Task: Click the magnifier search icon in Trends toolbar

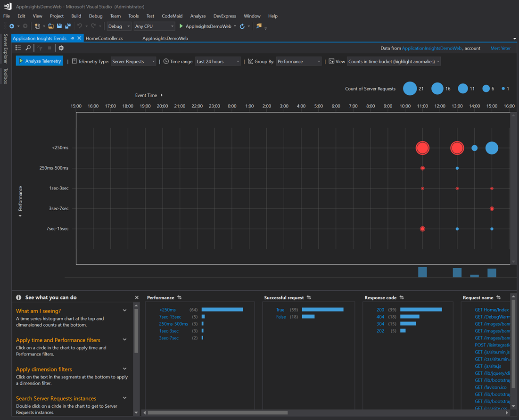Action: 28,48
